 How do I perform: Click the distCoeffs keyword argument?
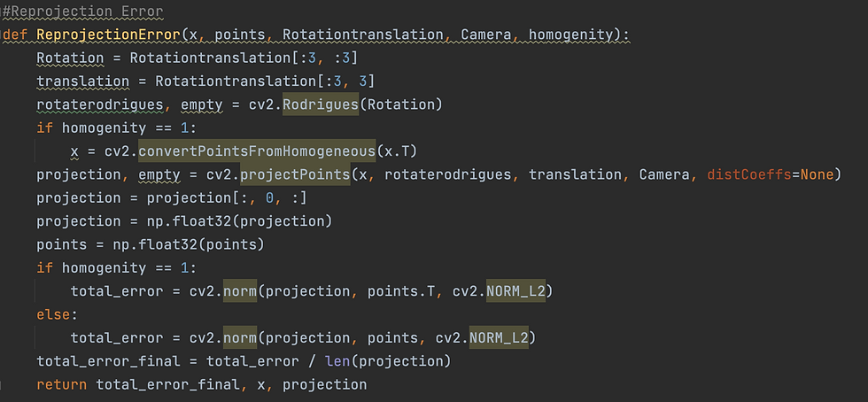coord(749,174)
